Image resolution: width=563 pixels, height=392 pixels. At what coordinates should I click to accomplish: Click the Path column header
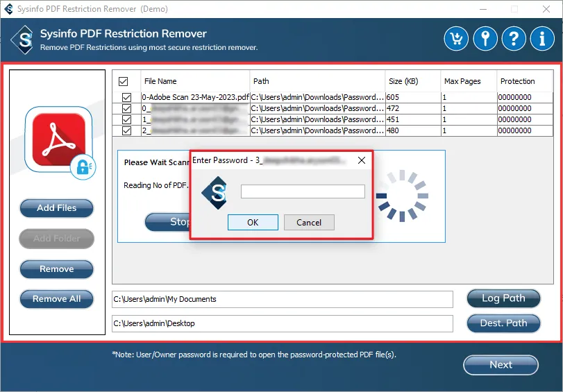pos(317,81)
